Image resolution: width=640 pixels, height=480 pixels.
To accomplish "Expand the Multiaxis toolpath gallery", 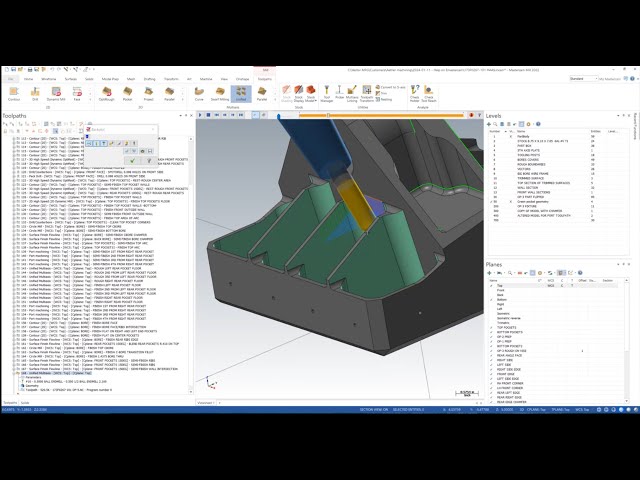I will click(x=275, y=99).
